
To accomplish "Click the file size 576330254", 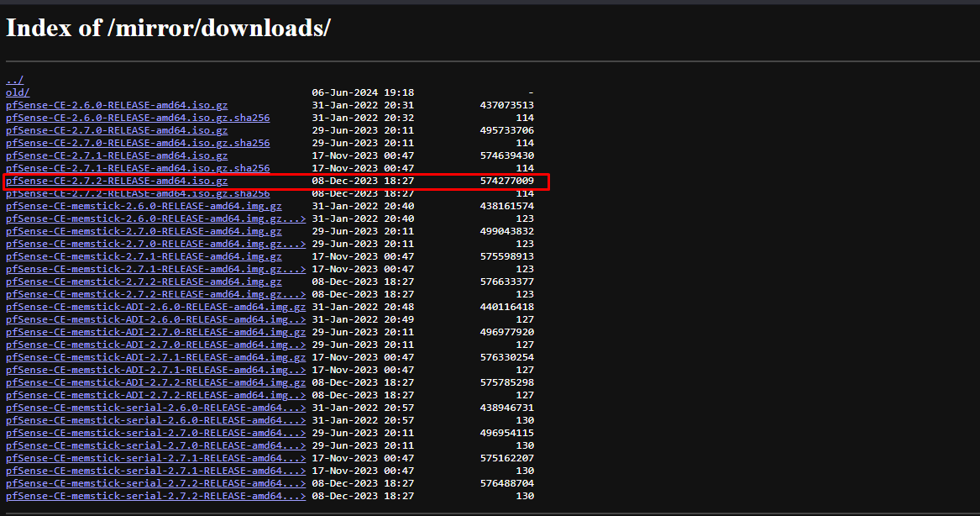I will click(507, 357).
